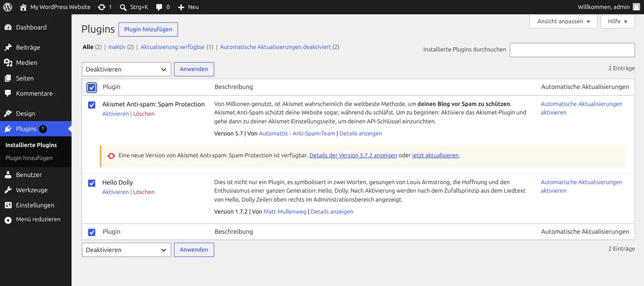Enable automatic updates for Akismet
Viewport: 644px width, 286px height.
[x=582, y=108]
